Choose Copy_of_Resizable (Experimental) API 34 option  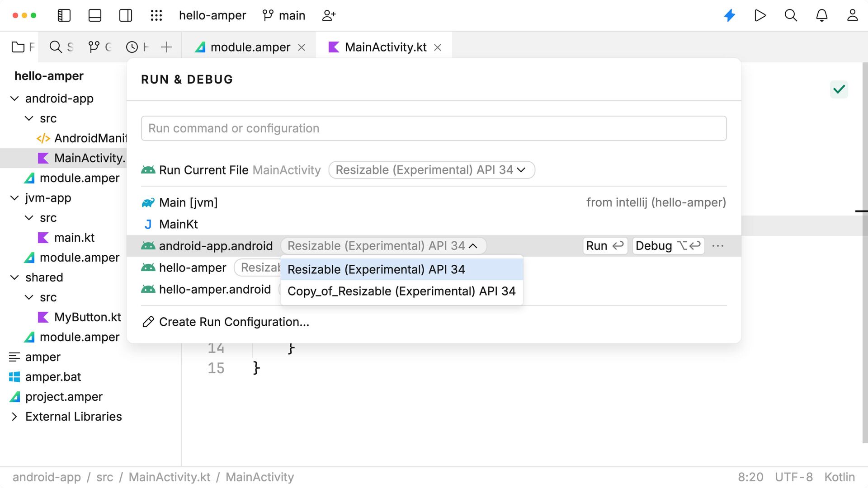(x=402, y=291)
